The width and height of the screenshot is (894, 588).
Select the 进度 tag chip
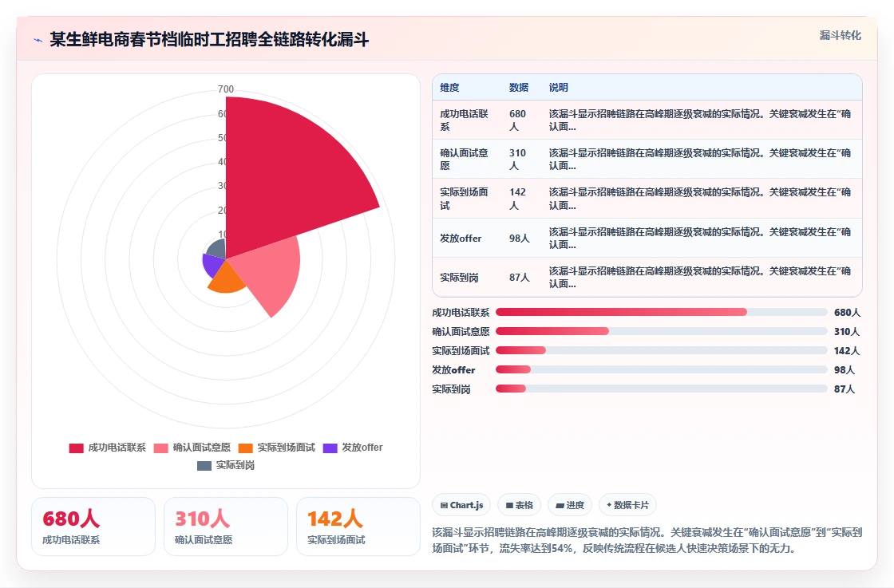(570, 505)
